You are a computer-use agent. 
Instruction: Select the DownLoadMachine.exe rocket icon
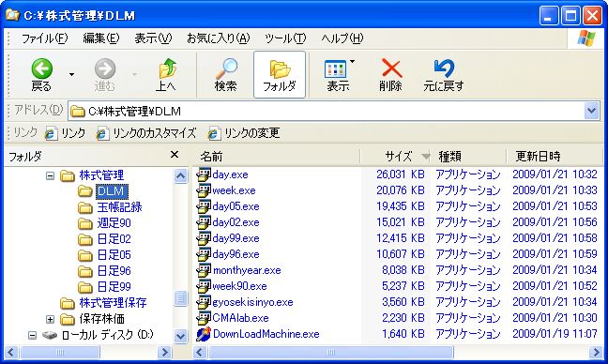[204, 334]
